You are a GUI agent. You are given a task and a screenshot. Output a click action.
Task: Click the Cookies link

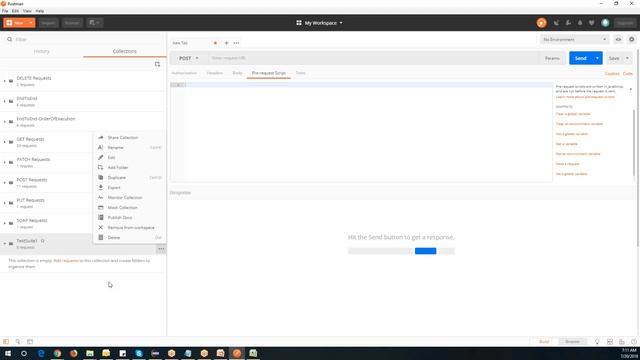612,74
